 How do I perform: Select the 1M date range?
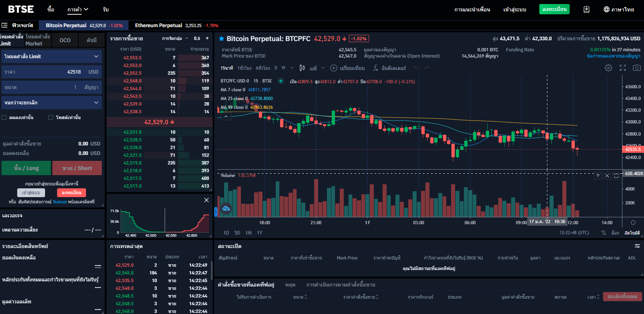(x=249, y=233)
